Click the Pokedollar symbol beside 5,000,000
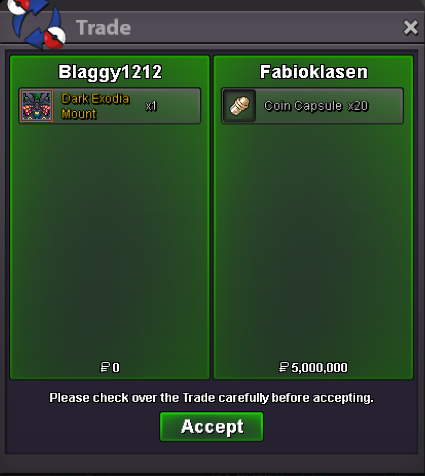The image size is (425, 476). (284, 367)
